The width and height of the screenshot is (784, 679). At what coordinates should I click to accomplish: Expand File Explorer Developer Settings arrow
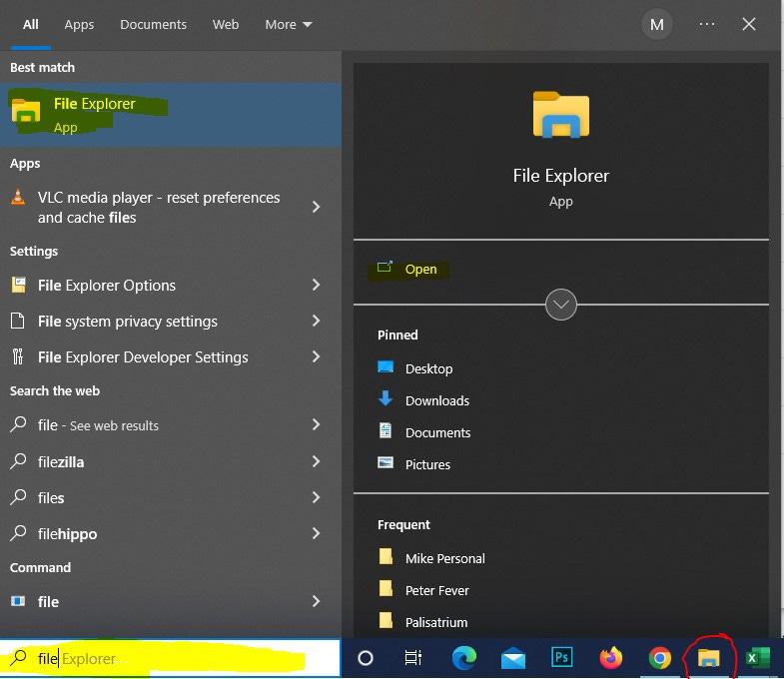coord(316,356)
